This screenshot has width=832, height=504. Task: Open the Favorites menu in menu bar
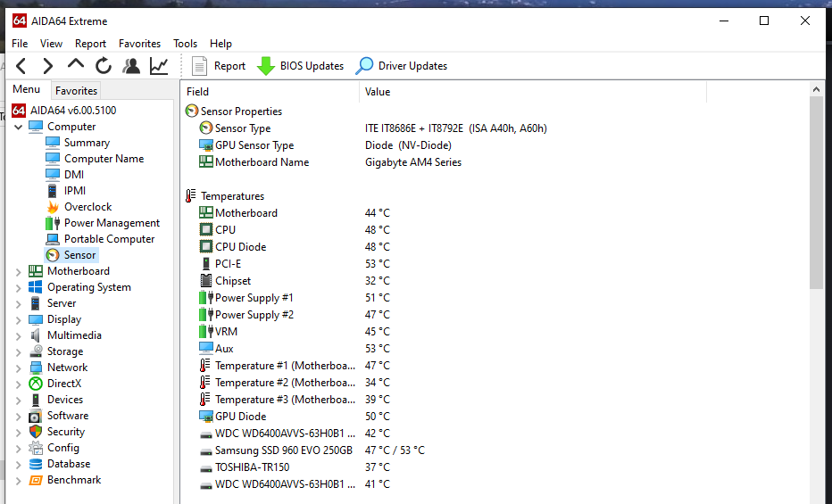139,44
